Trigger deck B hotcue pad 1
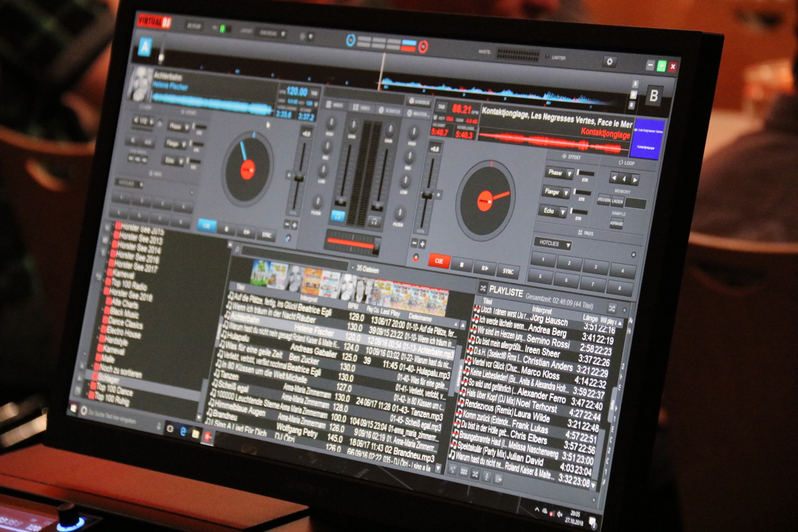 [543, 259]
